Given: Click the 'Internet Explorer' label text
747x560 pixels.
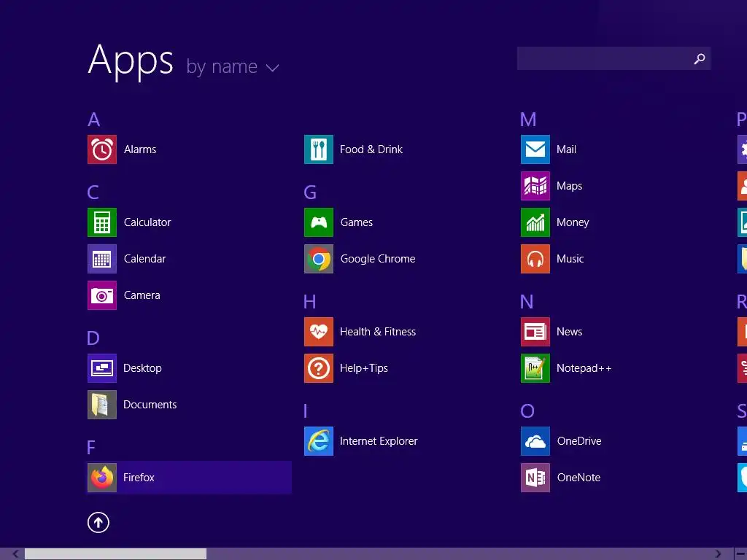Looking at the screenshot, I should click(x=379, y=441).
